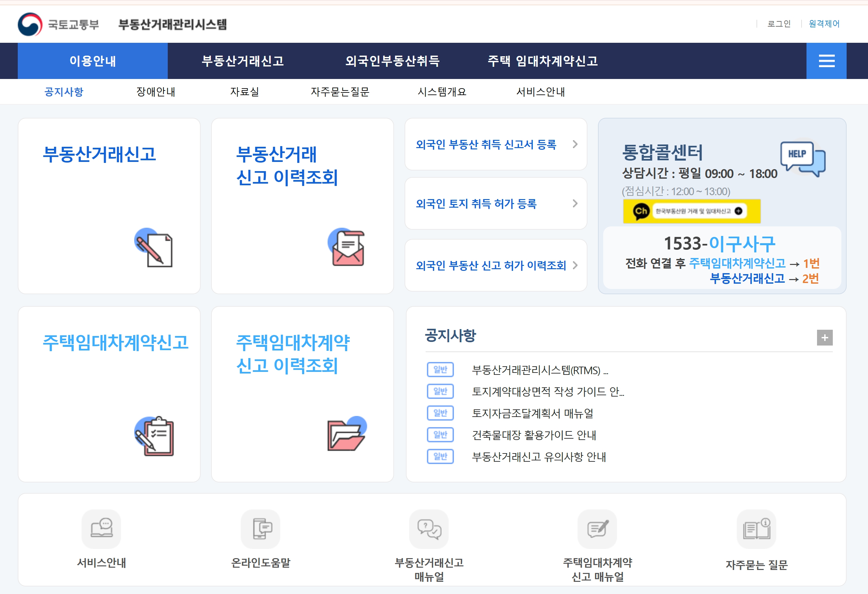Open 주택임대차계약 신고 이력조회 card title
The image size is (868, 594).
[x=293, y=354]
